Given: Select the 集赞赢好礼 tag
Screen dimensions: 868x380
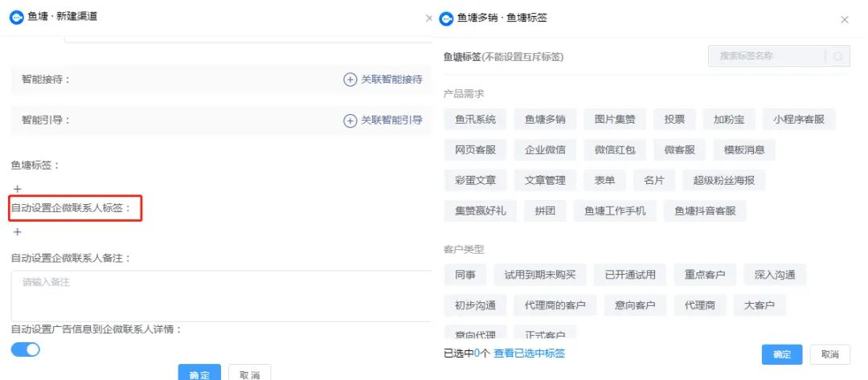Looking at the screenshot, I should pos(481,211).
